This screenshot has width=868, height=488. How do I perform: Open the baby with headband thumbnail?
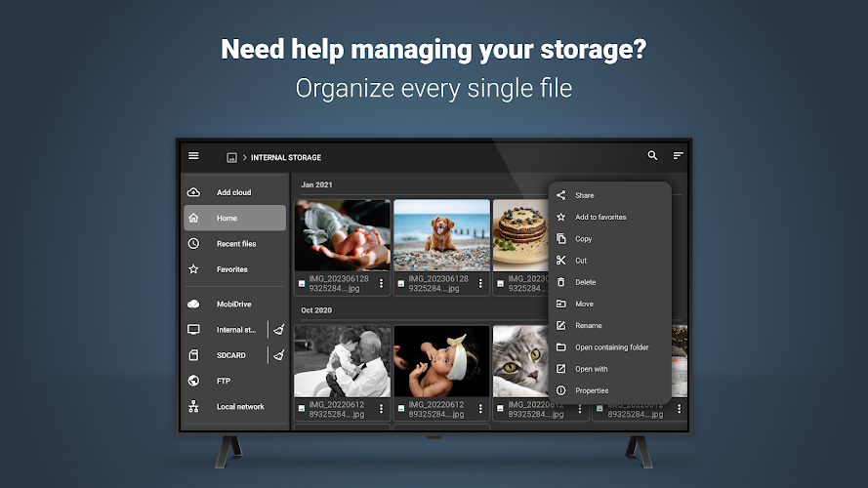click(x=441, y=361)
